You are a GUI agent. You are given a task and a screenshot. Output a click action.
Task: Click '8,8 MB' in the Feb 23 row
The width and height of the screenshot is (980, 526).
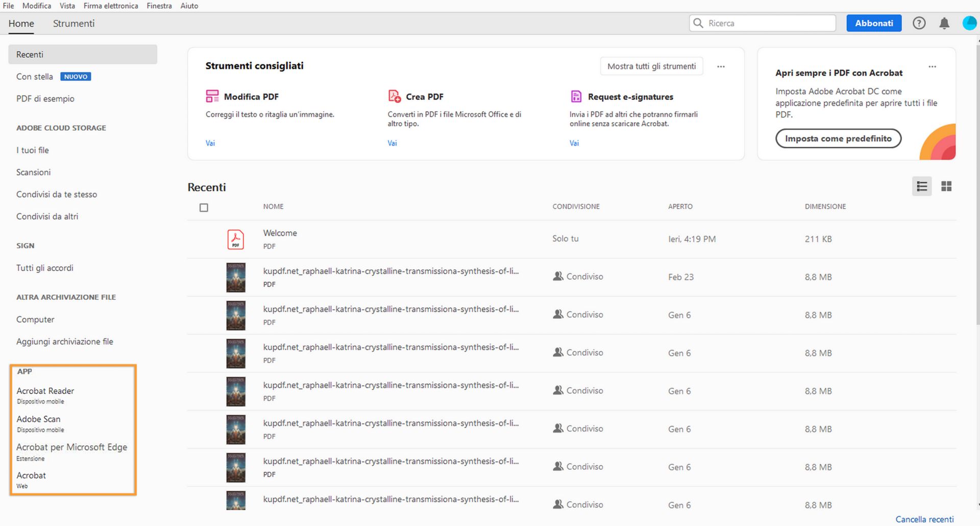pyautogui.click(x=818, y=277)
